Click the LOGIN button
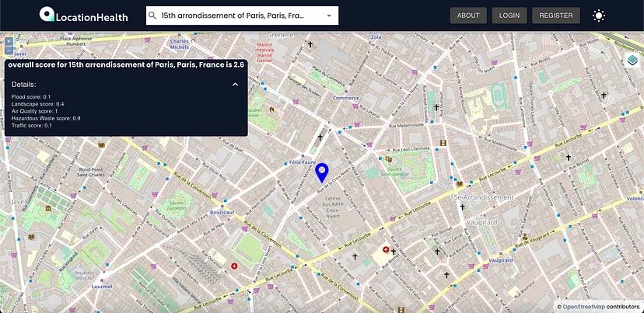The width and height of the screenshot is (644, 313). [509, 16]
